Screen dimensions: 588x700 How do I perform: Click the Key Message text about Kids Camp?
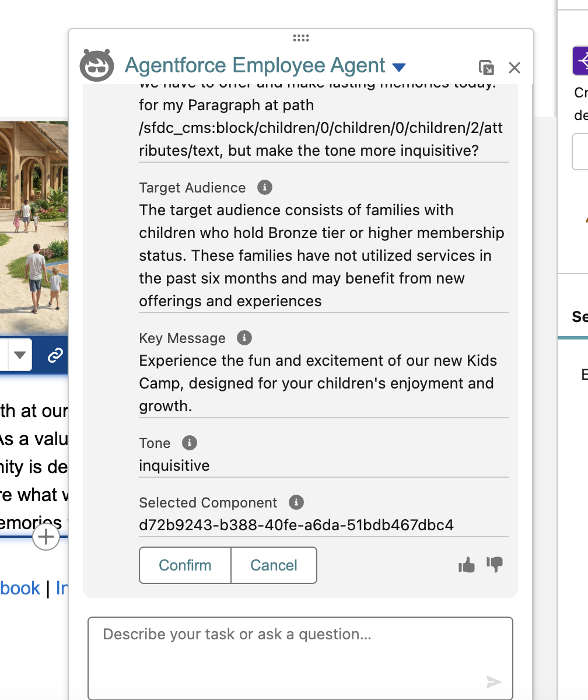tap(318, 383)
